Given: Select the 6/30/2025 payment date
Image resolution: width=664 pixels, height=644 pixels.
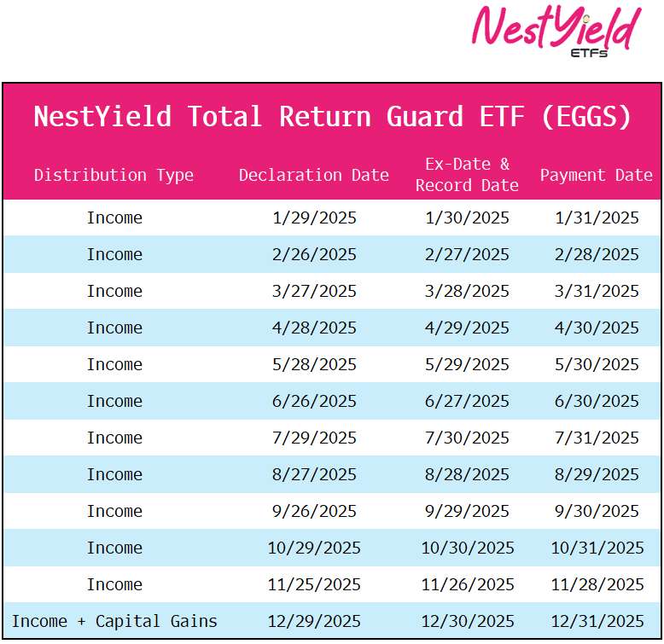Looking at the screenshot, I should [x=597, y=401].
